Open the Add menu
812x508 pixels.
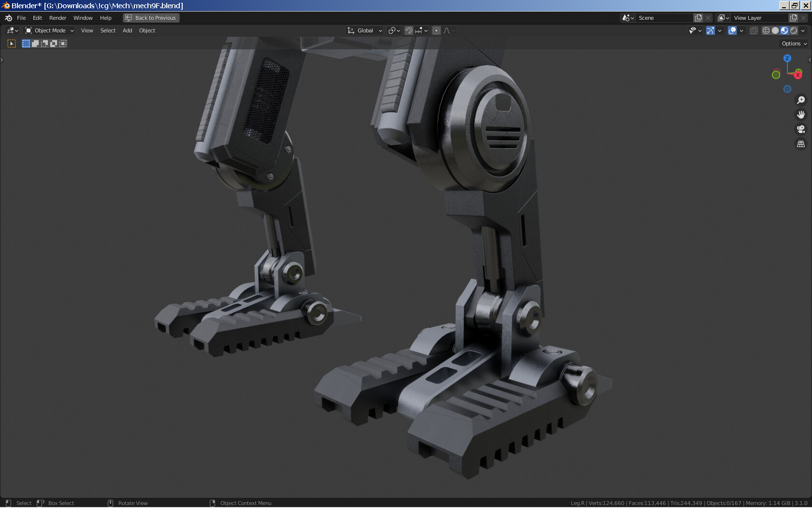pyautogui.click(x=127, y=30)
